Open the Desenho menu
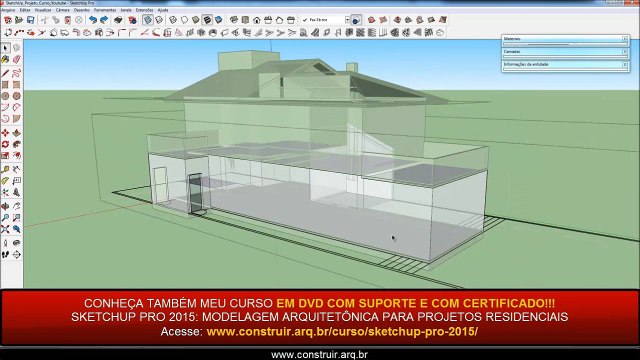The width and height of the screenshot is (640, 360). click(x=82, y=10)
